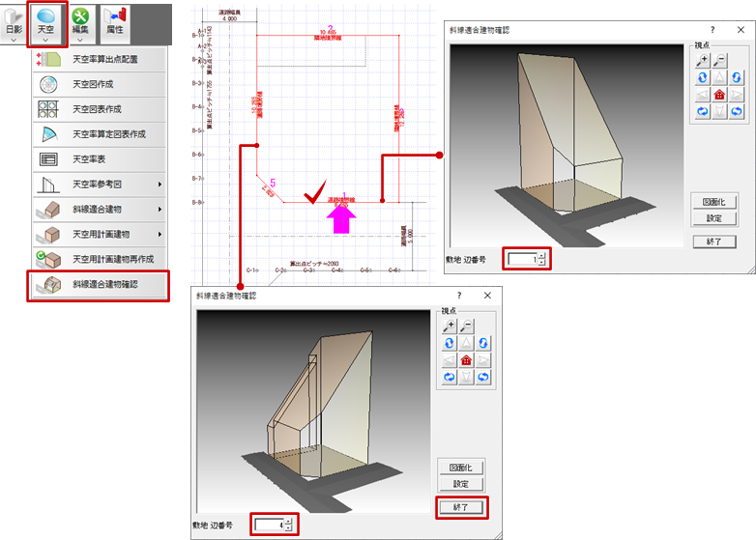Viewport: 756px width, 540px height.
Task: Click the 天空用計画建物再作成 icon
Action: [x=48, y=260]
